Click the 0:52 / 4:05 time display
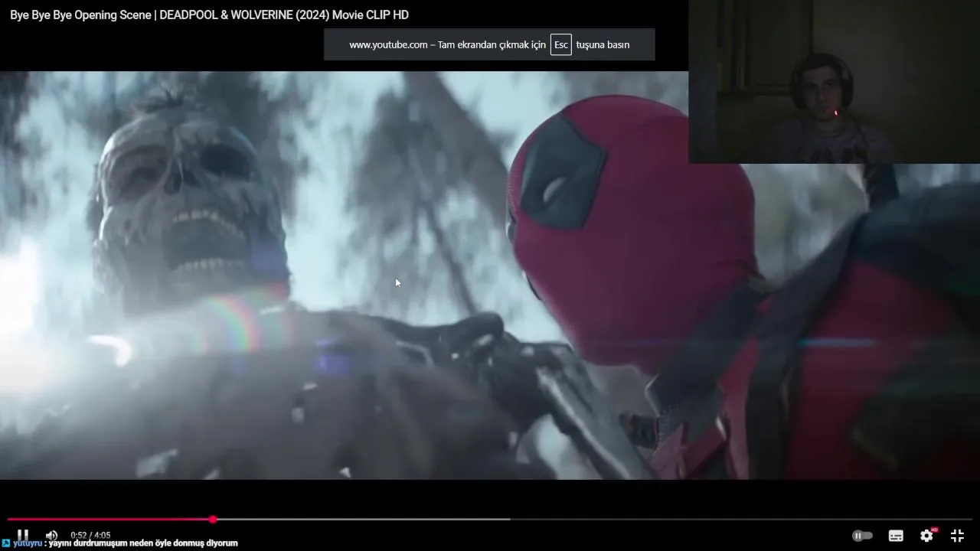Screen dimensions: 980x551 (x=90, y=535)
